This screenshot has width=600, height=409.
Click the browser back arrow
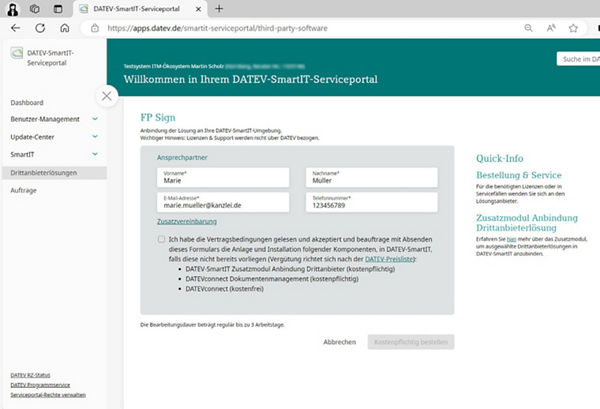click(15, 28)
